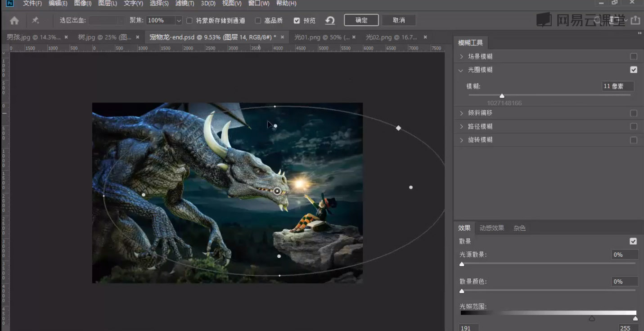Viewport: 644px width, 331px height.
Task: Click the 255 light range field
Action: coord(628,328)
